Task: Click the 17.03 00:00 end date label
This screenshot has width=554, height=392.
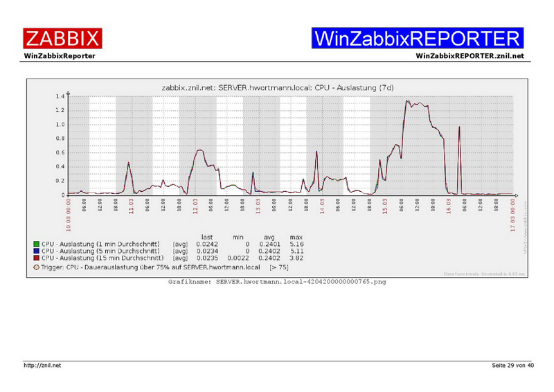Action: tap(512, 215)
